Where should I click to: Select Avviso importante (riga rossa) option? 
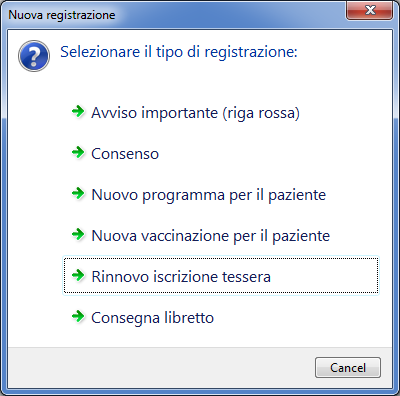(x=195, y=113)
